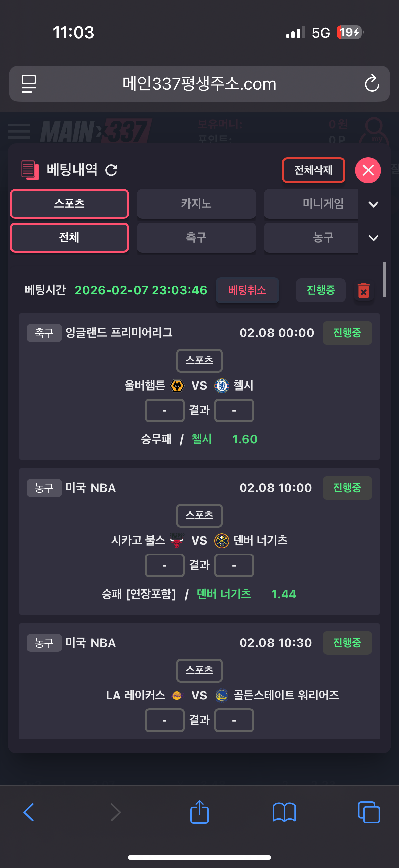Filter bets by 축구
399x868 pixels.
[x=196, y=238]
